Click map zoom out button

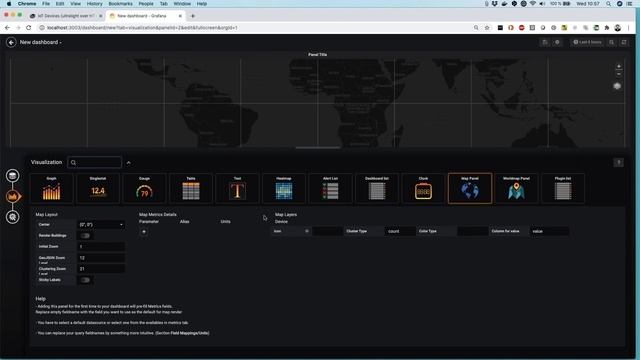click(619, 74)
